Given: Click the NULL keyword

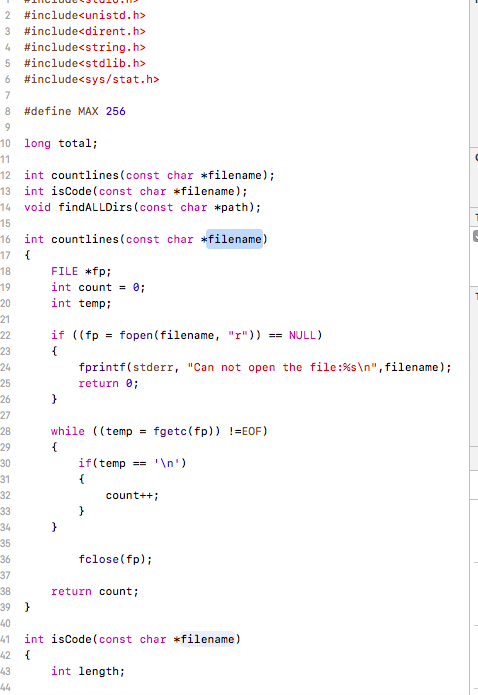Looking at the screenshot, I should click(x=302, y=336).
